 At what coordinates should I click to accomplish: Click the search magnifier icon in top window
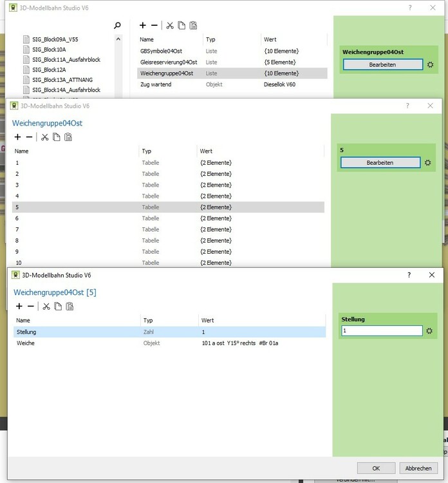[x=117, y=25]
